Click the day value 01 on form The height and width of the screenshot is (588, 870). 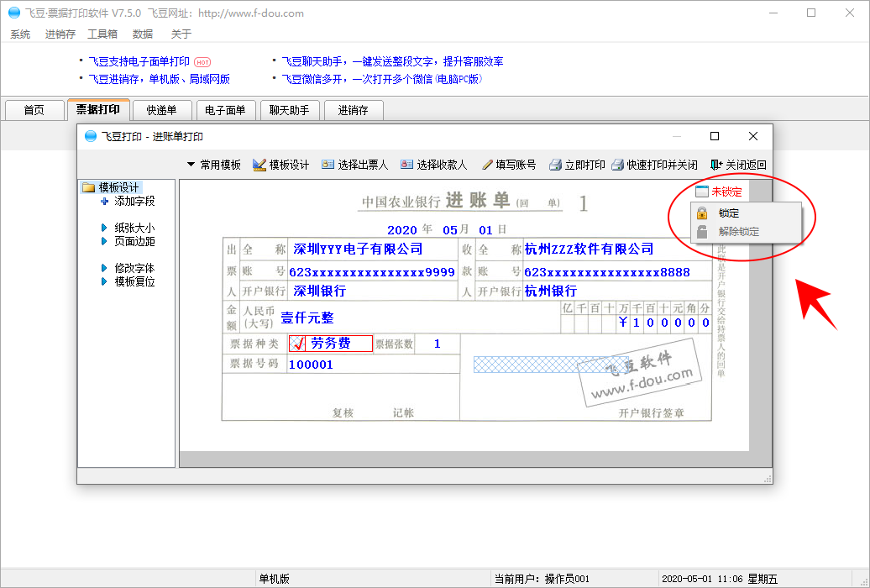tap(485, 230)
